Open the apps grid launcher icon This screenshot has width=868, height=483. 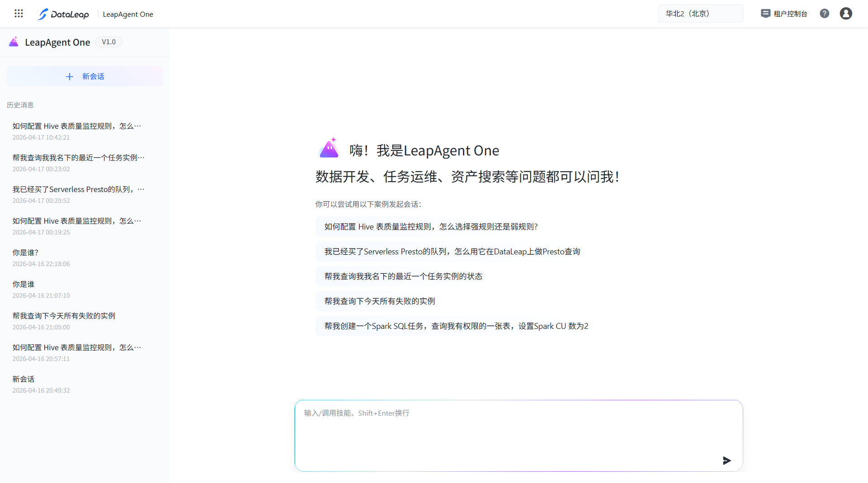[19, 14]
